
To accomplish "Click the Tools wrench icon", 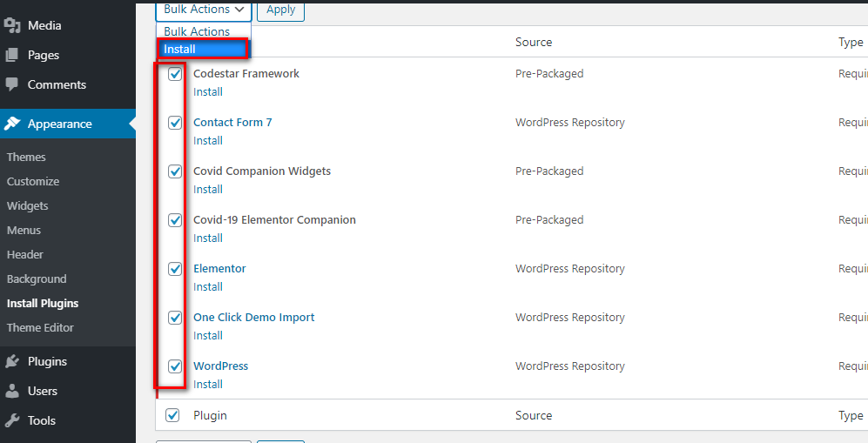I will point(12,421).
